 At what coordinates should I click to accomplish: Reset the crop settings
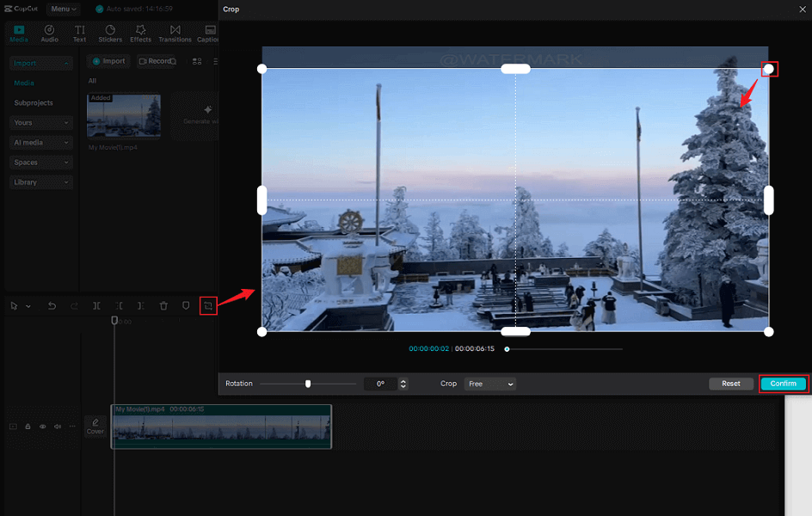click(x=730, y=384)
